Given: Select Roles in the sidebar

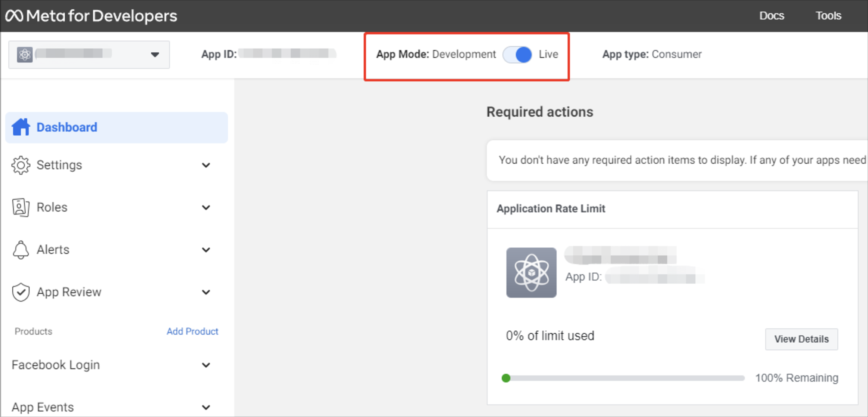Looking at the screenshot, I should point(117,207).
